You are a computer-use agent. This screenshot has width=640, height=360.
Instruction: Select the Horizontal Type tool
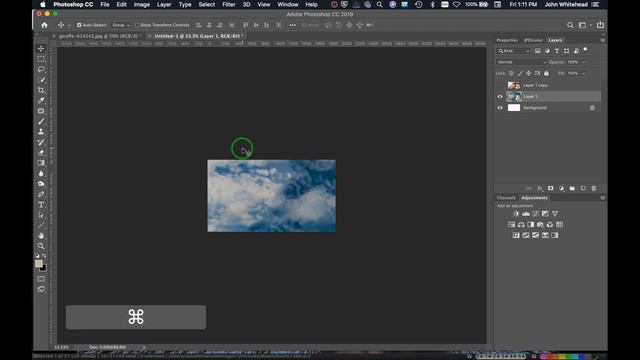(41, 204)
